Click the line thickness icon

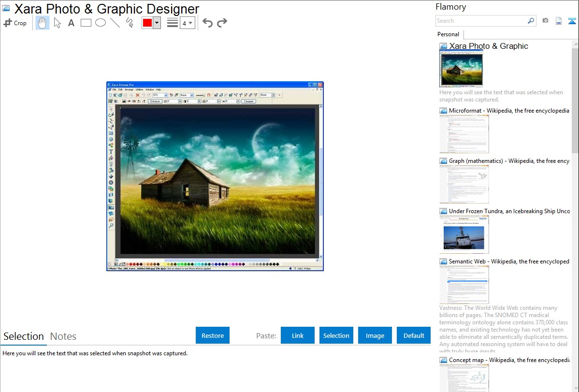[172, 23]
